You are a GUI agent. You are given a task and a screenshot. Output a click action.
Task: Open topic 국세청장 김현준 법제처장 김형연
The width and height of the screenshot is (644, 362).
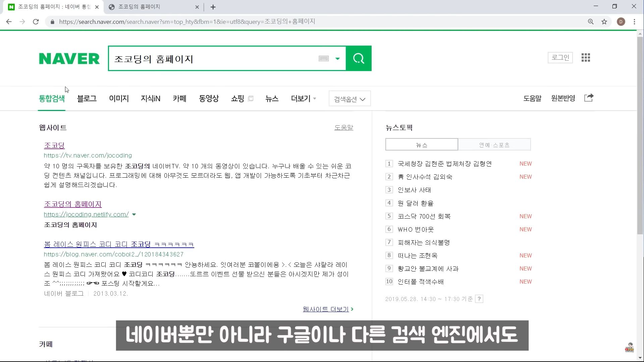(x=445, y=164)
